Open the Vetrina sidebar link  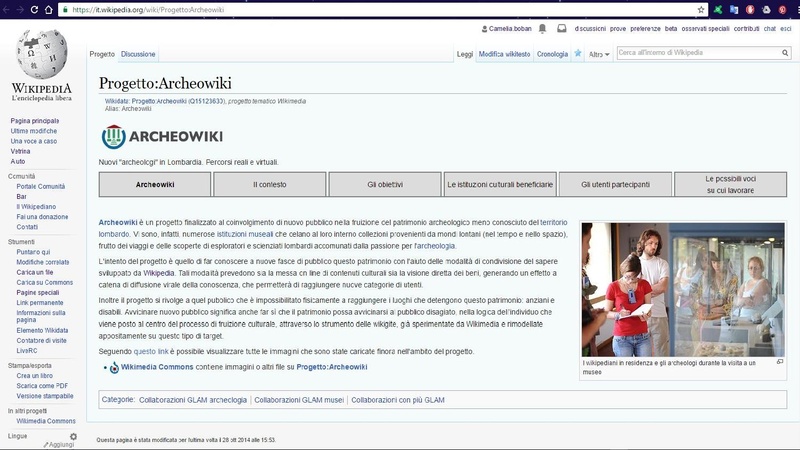coord(20,152)
